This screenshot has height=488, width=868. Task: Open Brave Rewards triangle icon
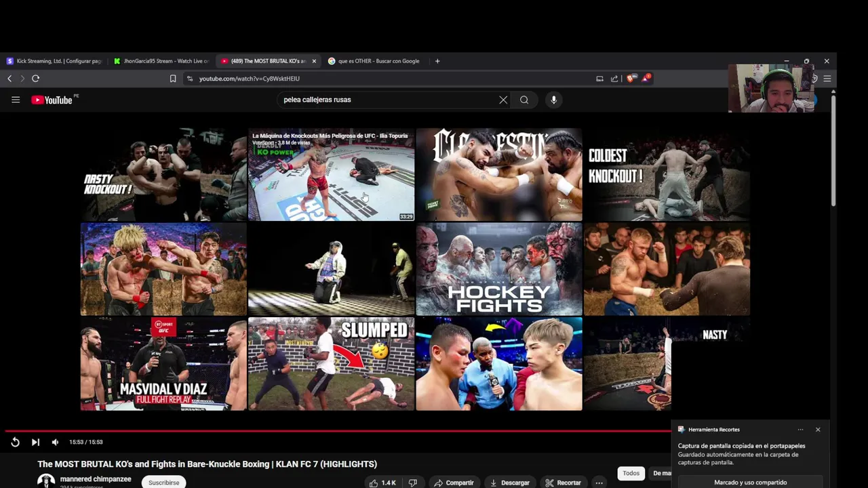click(646, 78)
